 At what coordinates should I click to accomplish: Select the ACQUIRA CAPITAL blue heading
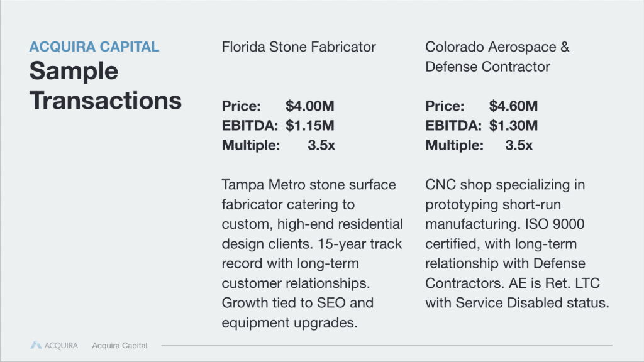click(x=94, y=47)
